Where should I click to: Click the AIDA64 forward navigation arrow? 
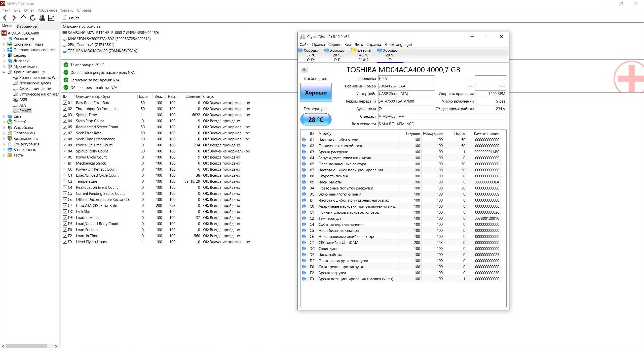(14, 18)
